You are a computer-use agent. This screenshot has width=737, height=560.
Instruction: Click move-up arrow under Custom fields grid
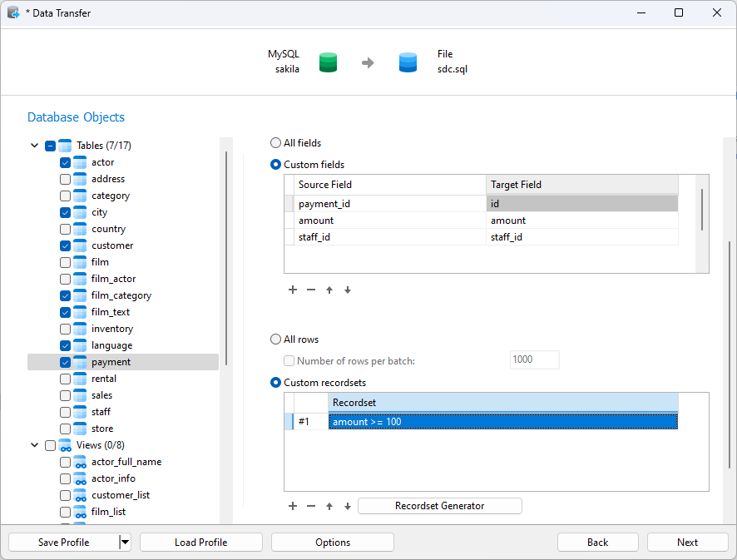(x=329, y=290)
